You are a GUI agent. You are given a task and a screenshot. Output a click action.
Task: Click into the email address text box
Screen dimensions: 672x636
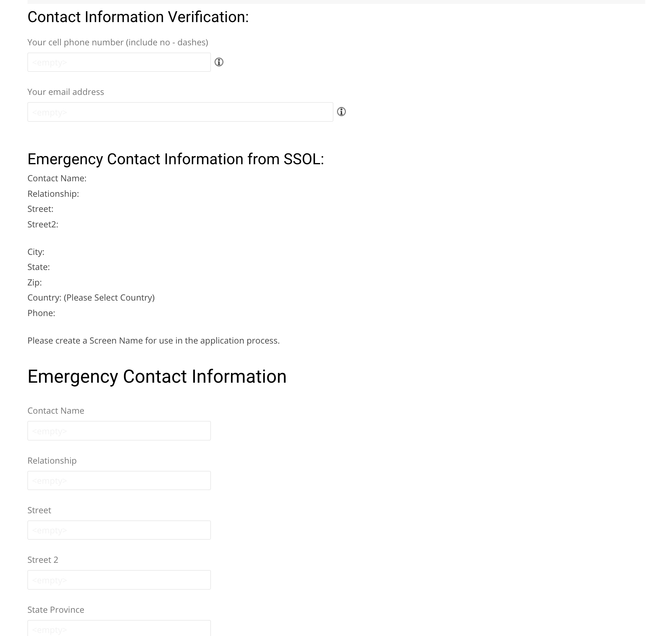click(x=180, y=112)
